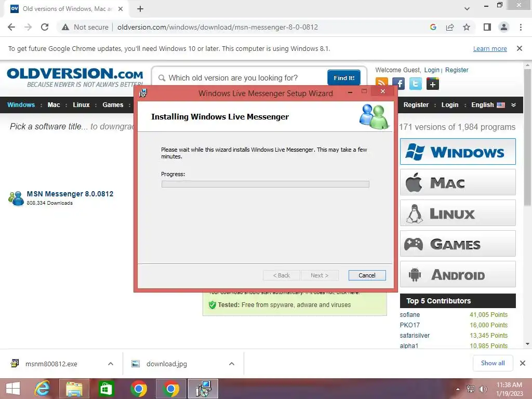Click the volume speaker tray icon

point(483,389)
